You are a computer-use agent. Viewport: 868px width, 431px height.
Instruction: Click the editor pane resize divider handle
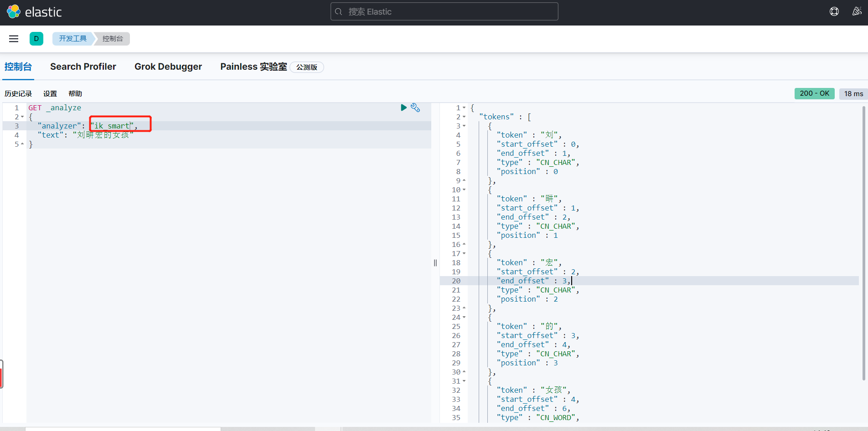[x=435, y=263]
